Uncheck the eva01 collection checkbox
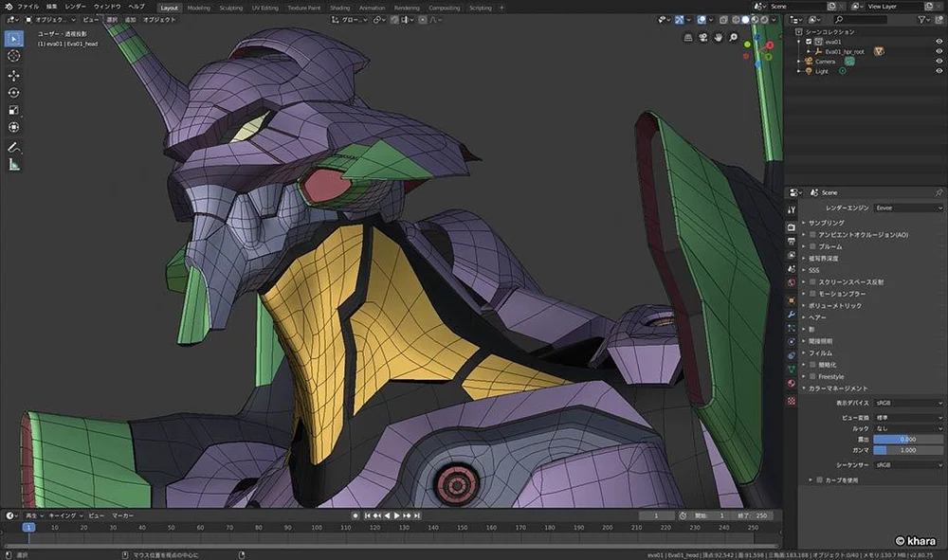Image resolution: width=948 pixels, height=560 pixels. click(809, 42)
